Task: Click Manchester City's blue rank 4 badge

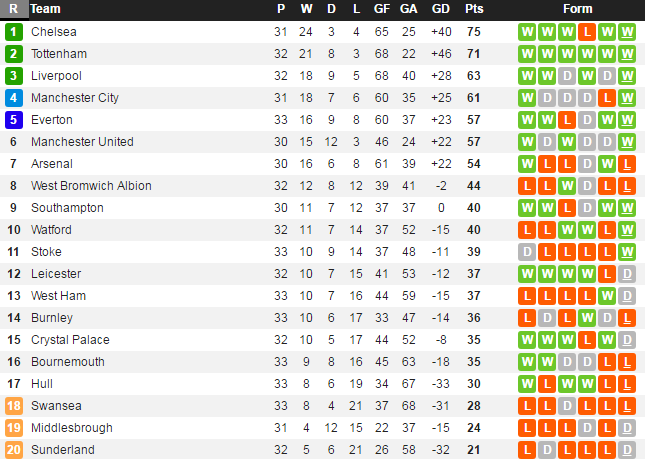Action: 13,97
